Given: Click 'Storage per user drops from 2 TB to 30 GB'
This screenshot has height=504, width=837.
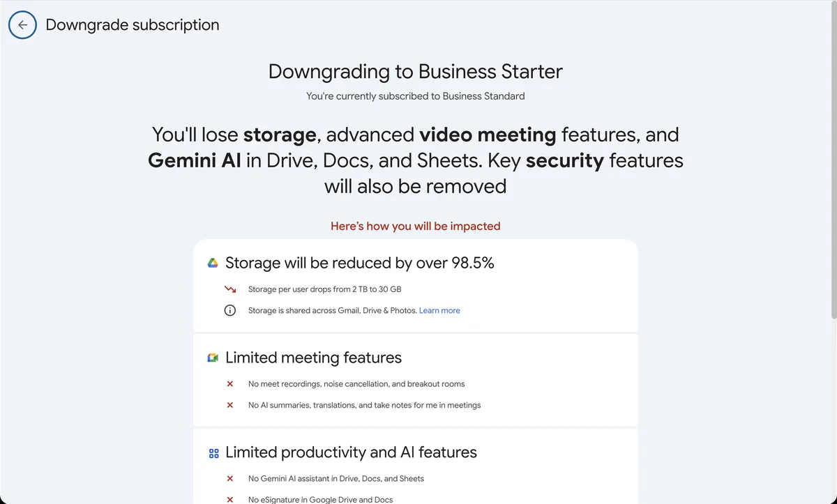Looking at the screenshot, I should point(325,289).
